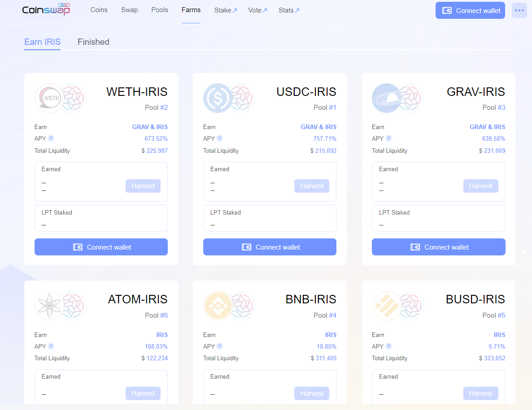Click the BUSD-IRIS pool title
Screen dimensions: 532x410
pyautogui.click(x=475, y=299)
